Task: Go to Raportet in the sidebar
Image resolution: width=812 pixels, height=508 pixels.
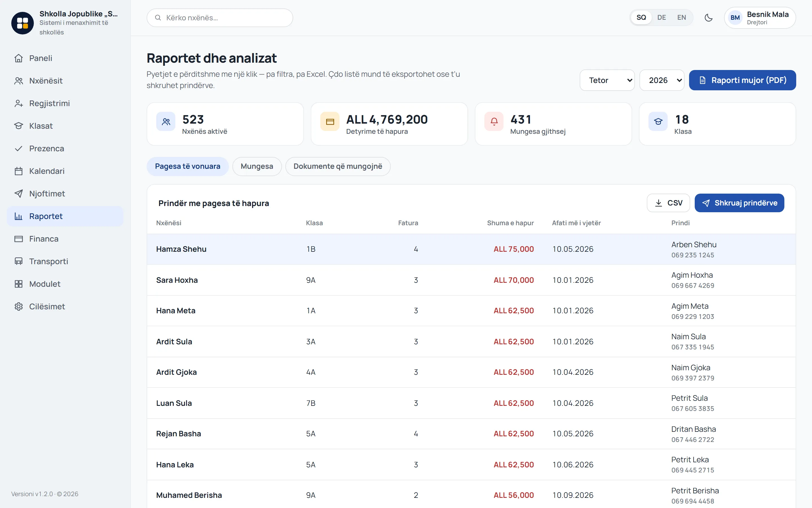Action: (x=65, y=216)
